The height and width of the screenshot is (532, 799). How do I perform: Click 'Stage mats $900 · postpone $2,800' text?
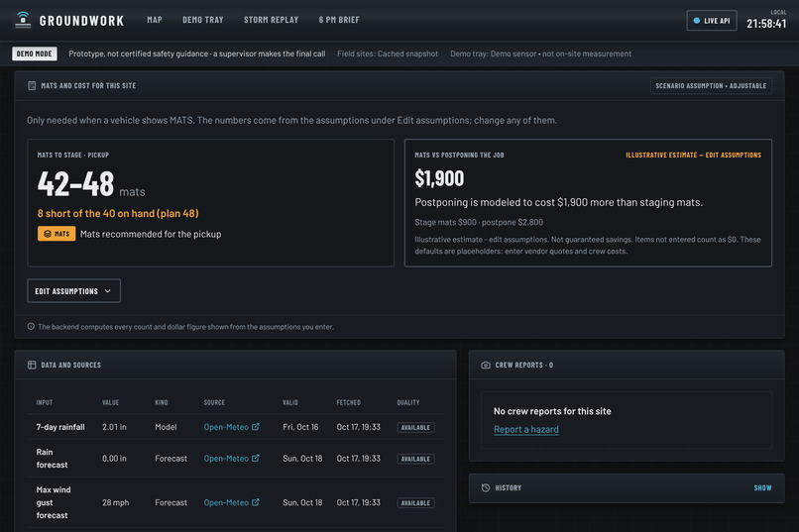(x=479, y=222)
